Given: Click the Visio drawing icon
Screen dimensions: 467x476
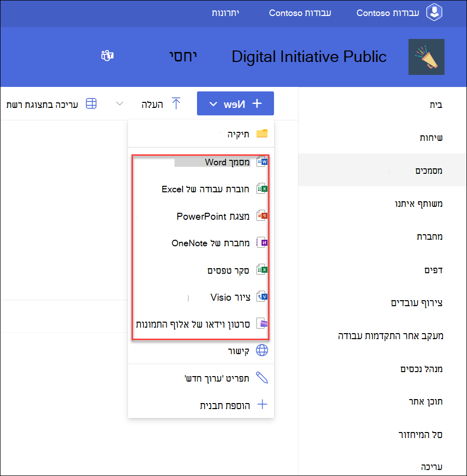Looking at the screenshot, I should point(262,297).
